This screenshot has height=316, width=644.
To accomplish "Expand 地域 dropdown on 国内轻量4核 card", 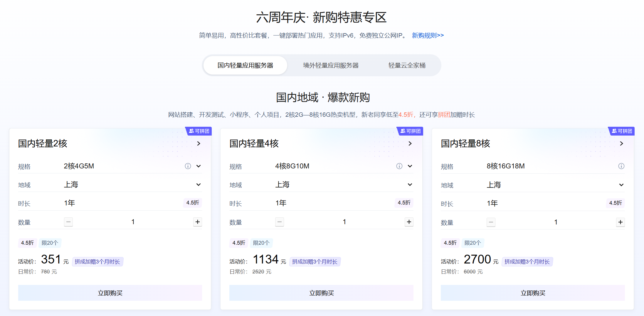I will click(410, 185).
